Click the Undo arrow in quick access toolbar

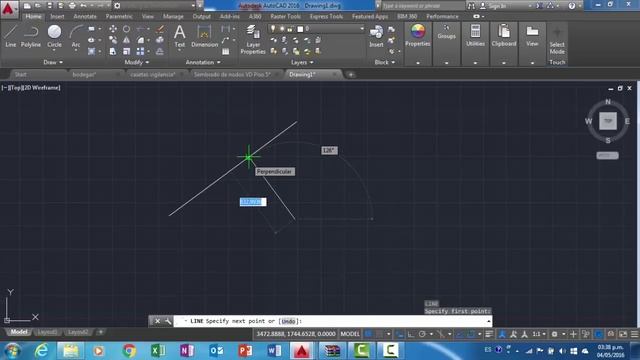tap(83, 6)
